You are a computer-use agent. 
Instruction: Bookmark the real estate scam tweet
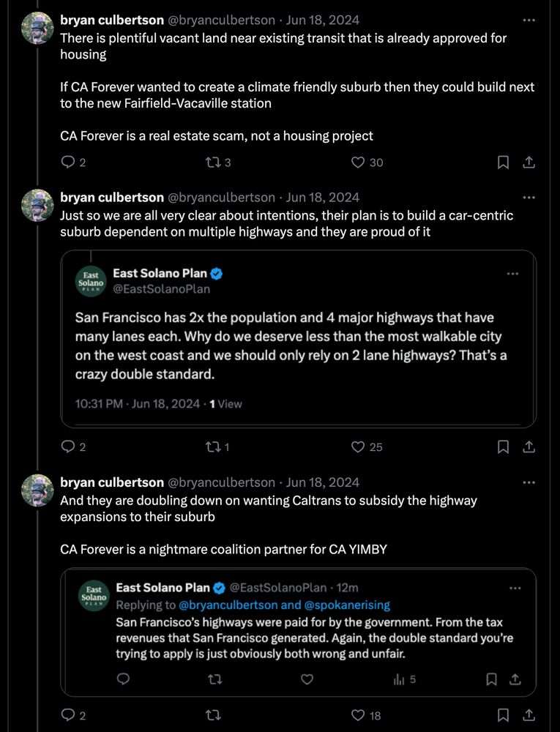coord(503,163)
